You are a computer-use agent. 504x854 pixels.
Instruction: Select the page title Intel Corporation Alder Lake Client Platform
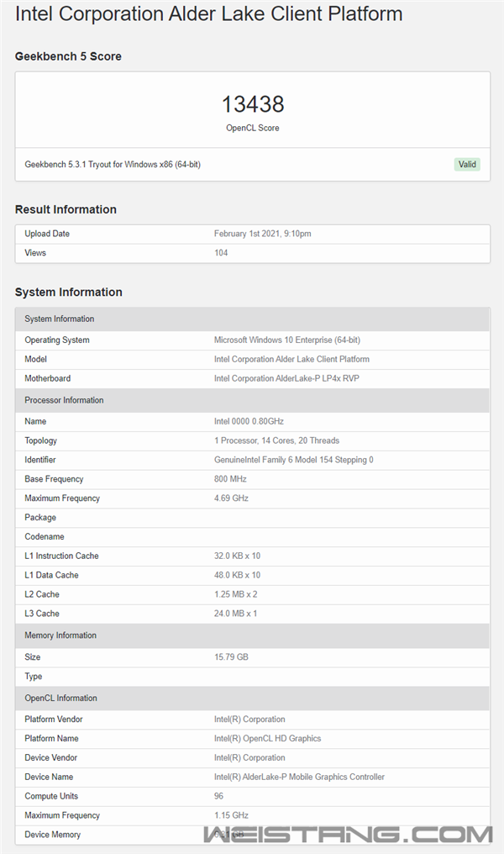[x=209, y=13]
